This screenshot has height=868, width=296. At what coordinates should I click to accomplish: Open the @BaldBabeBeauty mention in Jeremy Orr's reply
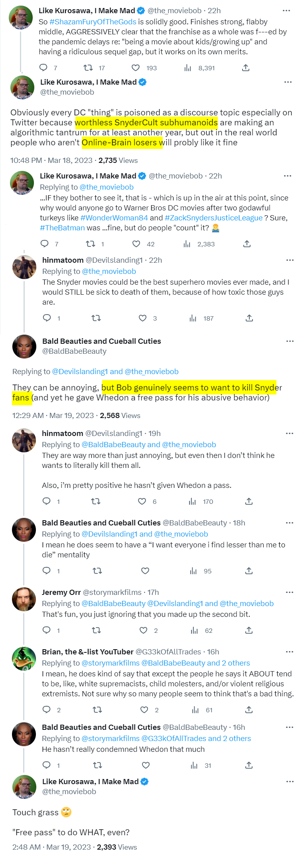click(x=113, y=603)
